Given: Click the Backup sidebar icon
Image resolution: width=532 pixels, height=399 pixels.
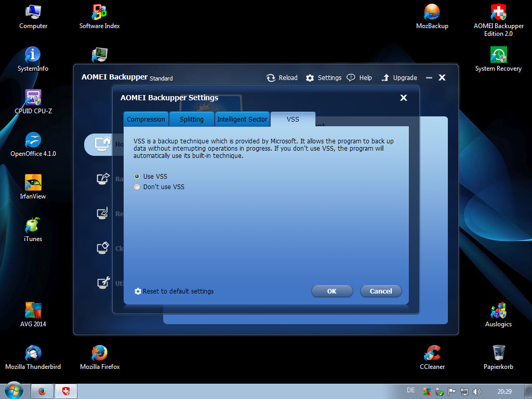Looking at the screenshot, I should pyautogui.click(x=103, y=179).
